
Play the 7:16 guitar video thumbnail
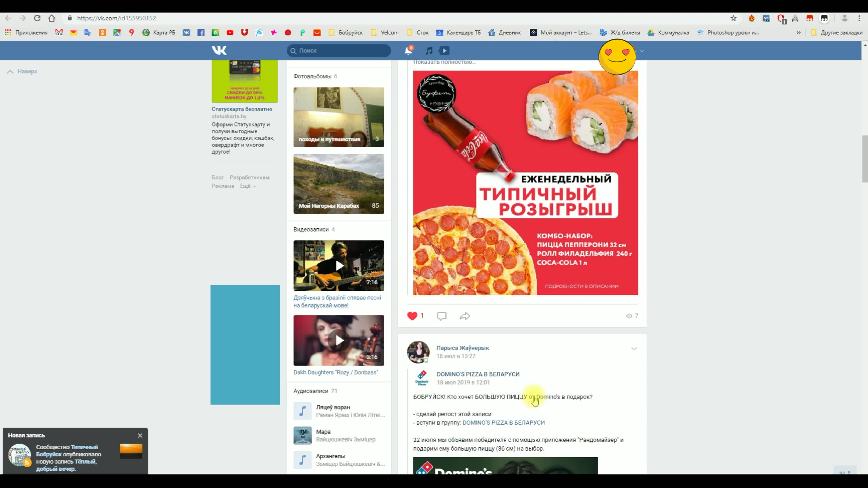coord(339,266)
